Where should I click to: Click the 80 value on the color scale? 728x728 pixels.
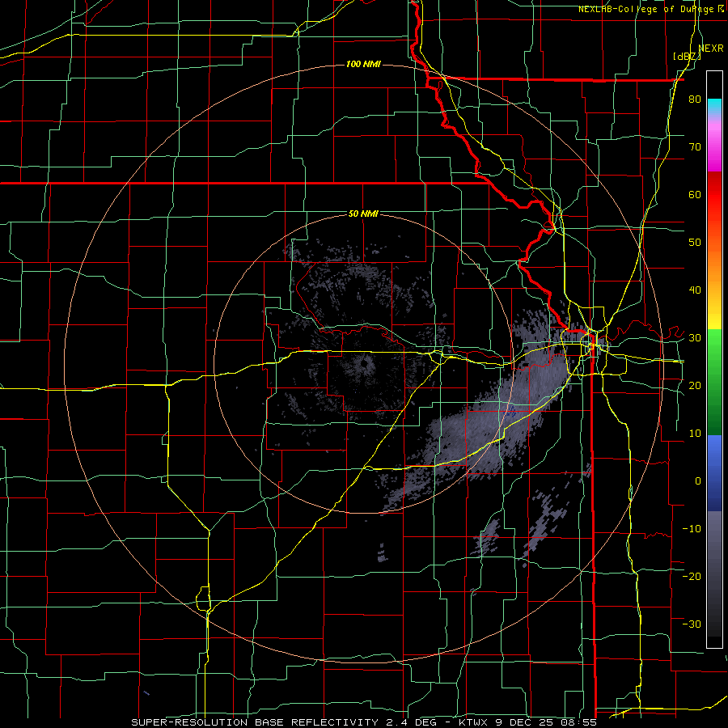click(x=695, y=99)
